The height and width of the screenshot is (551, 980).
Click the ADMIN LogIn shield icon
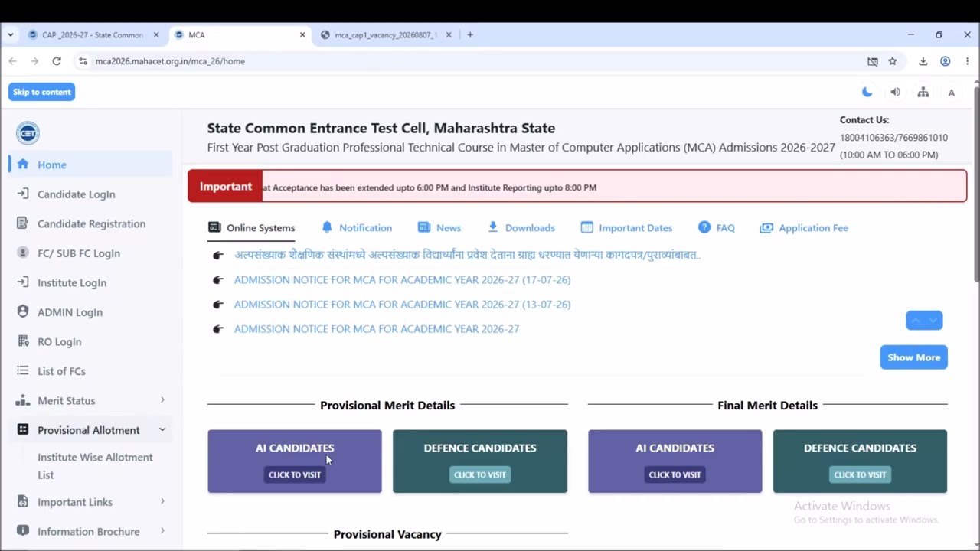point(23,312)
